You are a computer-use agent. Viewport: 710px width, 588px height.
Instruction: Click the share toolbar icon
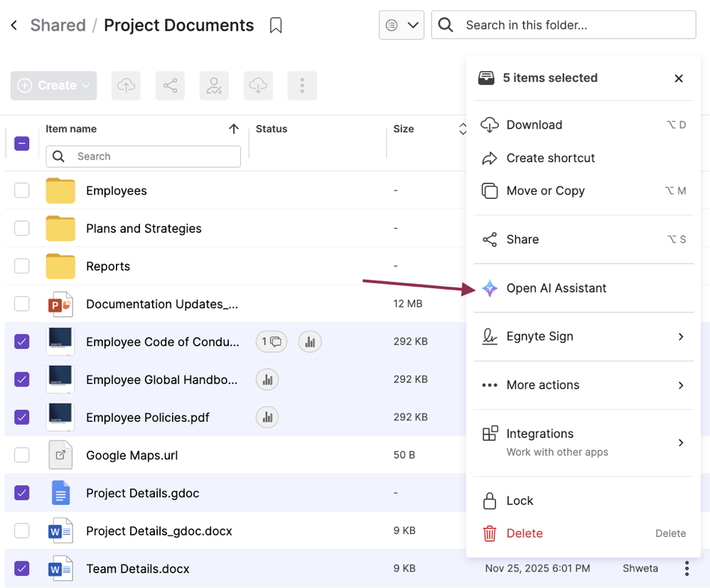coord(170,86)
